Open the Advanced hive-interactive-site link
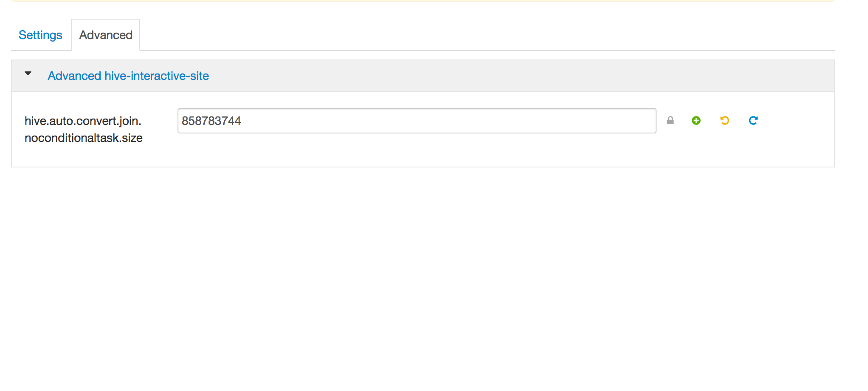Viewport: 868px width, 391px height. pyautogui.click(x=128, y=76)
